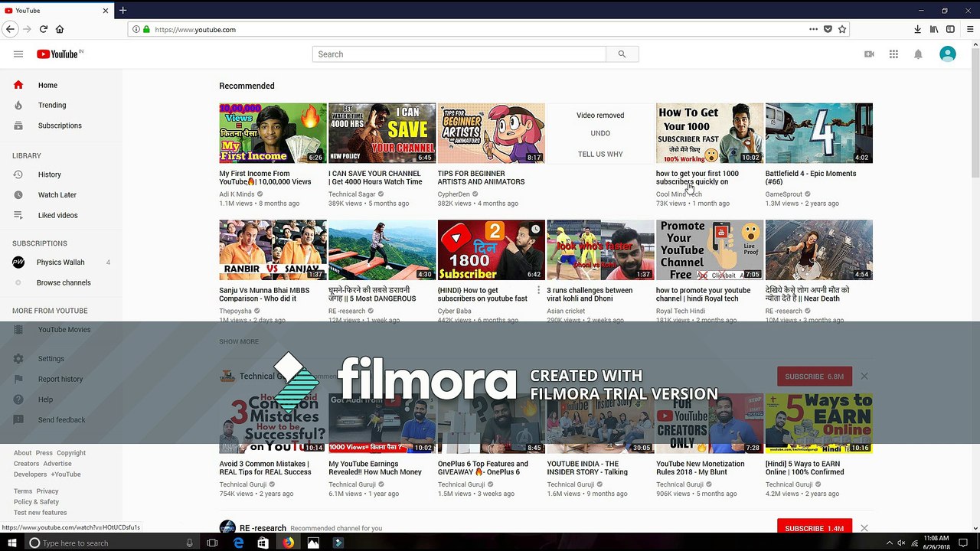
Task: Play the Battlefield 4 Epic Moments thumbnail
Action: pos(819,133)
